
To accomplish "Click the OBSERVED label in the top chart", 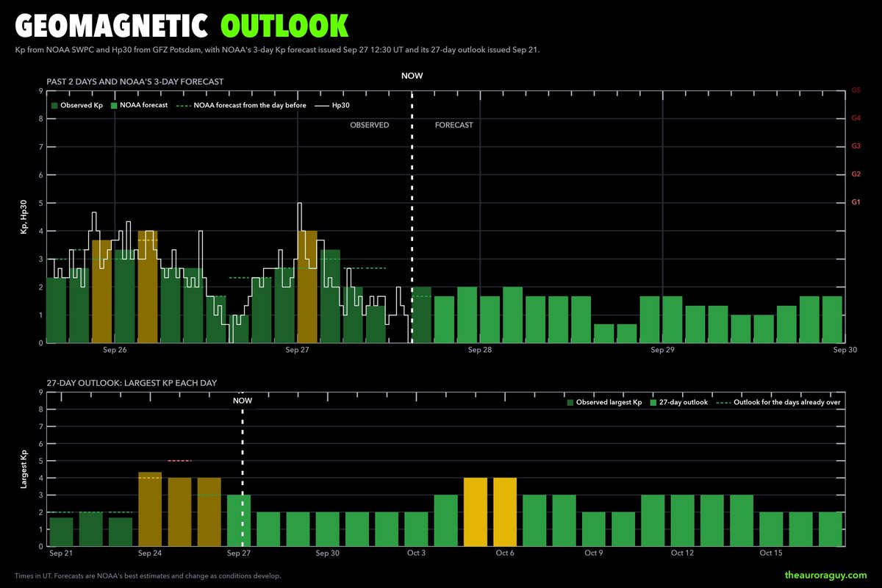I will coord(369,125).
